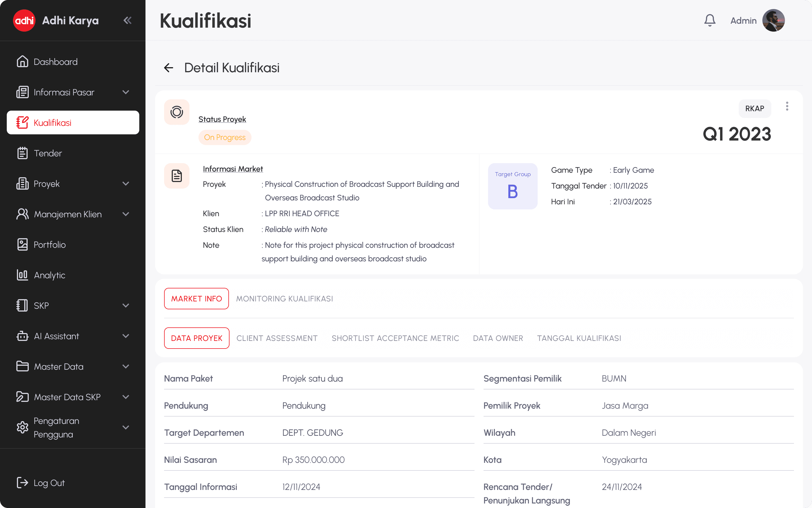Click the Tanggal Tender date 10/11/2025

coord(630,186)
